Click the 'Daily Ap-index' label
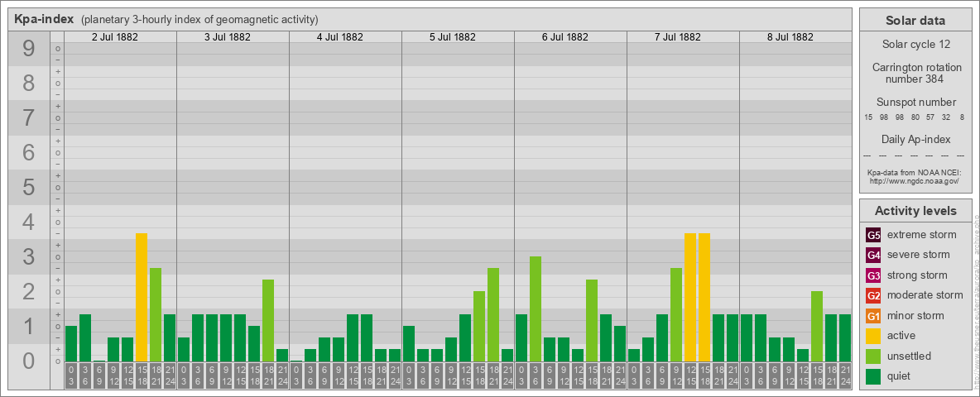This screenshot has height=397, width=980. (915, 139)
